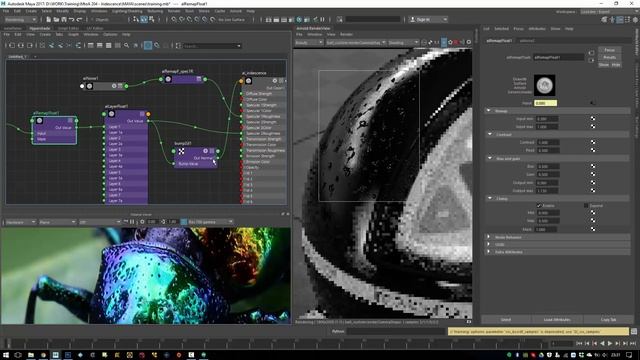Click the bump2d1 node checker icon

(x=181, y=151)
